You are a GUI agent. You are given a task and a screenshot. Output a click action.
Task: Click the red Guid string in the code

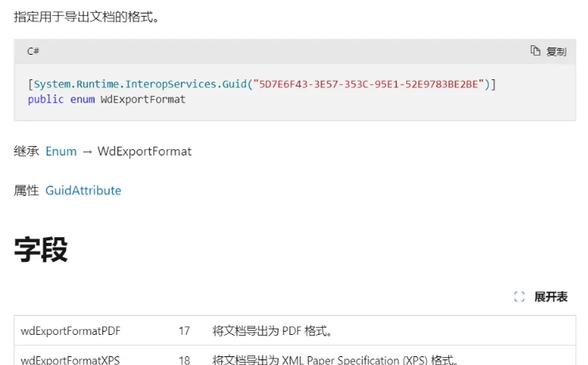tap(368, 84)
